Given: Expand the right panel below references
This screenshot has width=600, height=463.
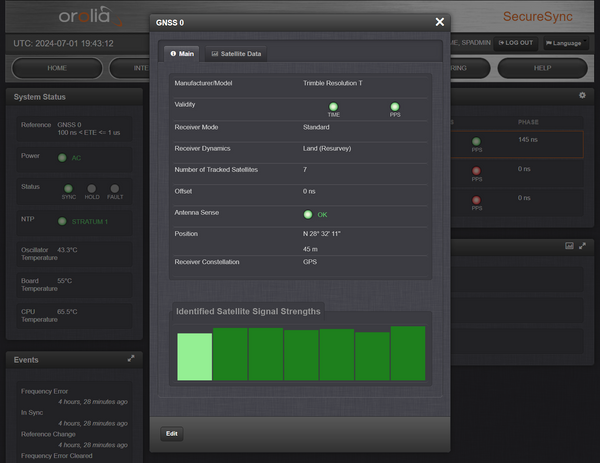Looking at the screenshot, I should [582, 245].
